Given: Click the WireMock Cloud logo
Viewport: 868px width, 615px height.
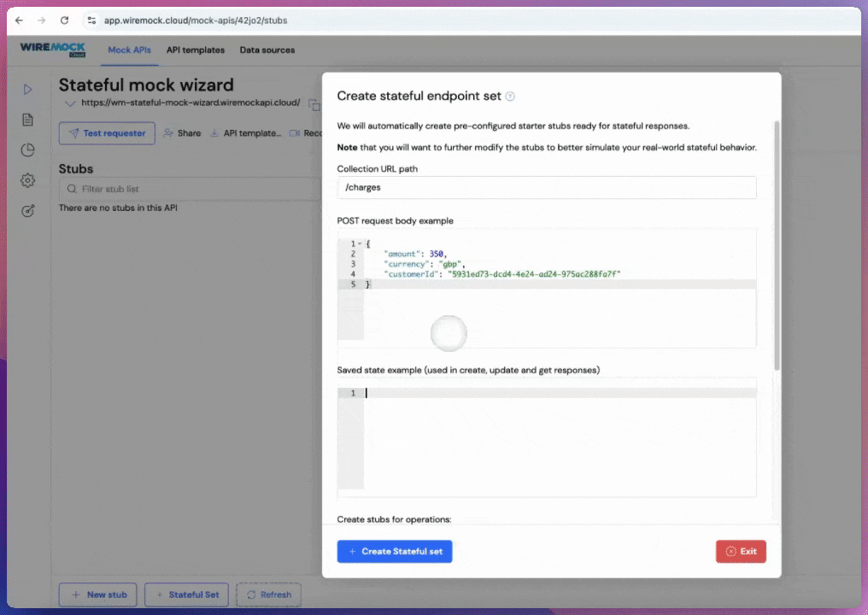Looking at the screenshot, I should 53,50.
